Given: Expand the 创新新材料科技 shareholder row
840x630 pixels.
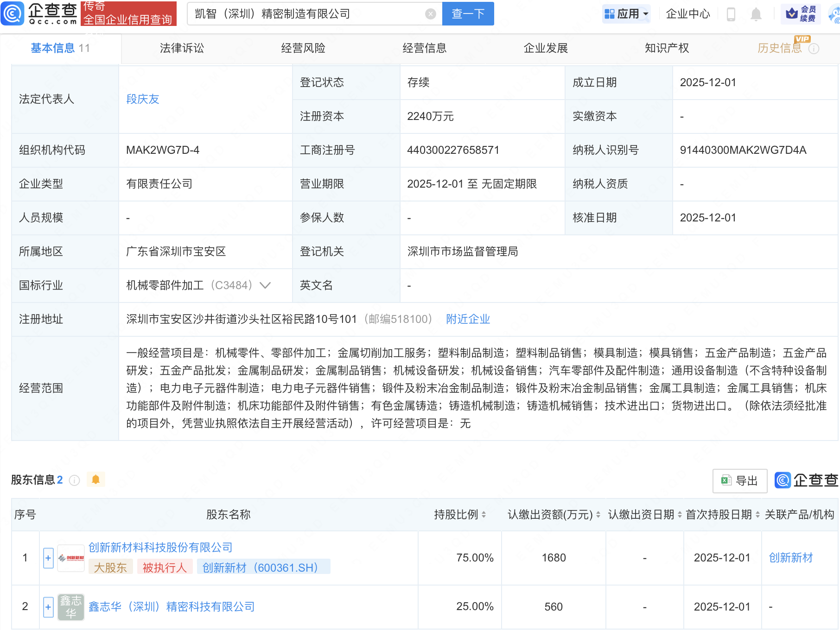Looking at the screenshot, I should coord(48,558).
